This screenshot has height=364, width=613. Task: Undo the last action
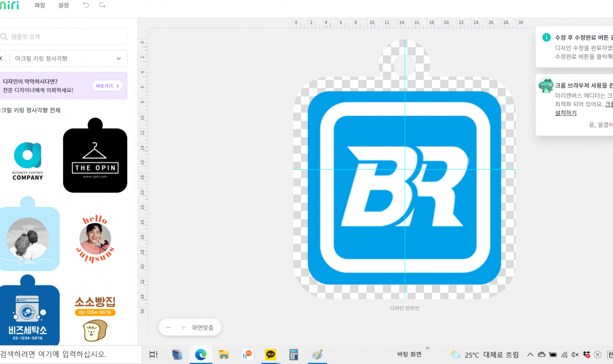[86, 5]
